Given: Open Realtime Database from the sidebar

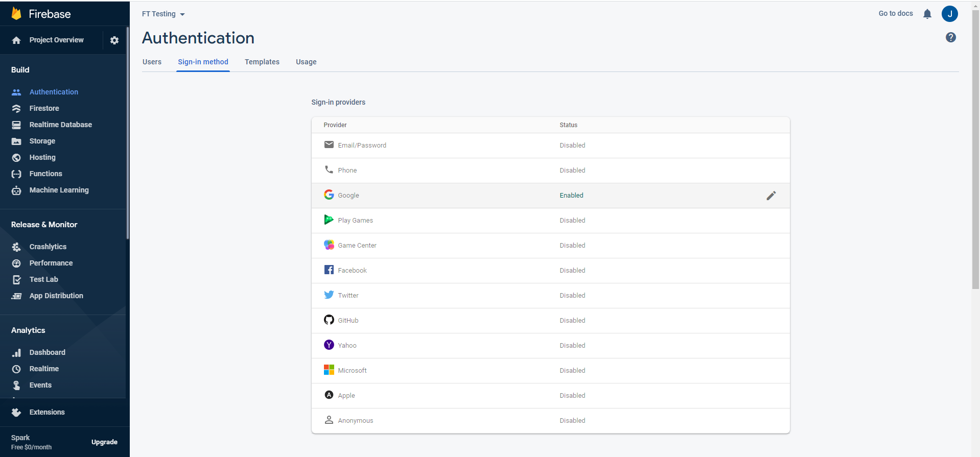Looking at the screenshot, I should point(61,125).
